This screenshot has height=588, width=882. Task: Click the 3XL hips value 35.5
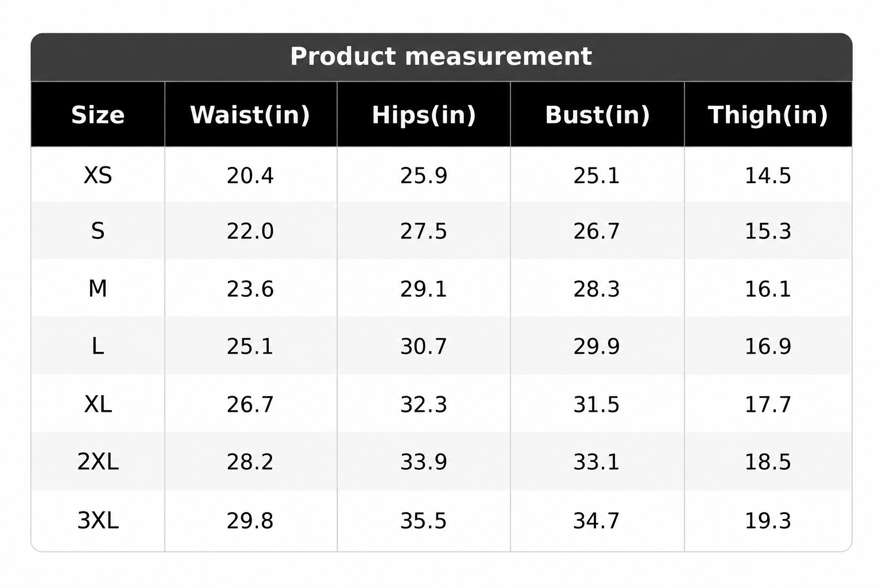click(x=424, y=520)
